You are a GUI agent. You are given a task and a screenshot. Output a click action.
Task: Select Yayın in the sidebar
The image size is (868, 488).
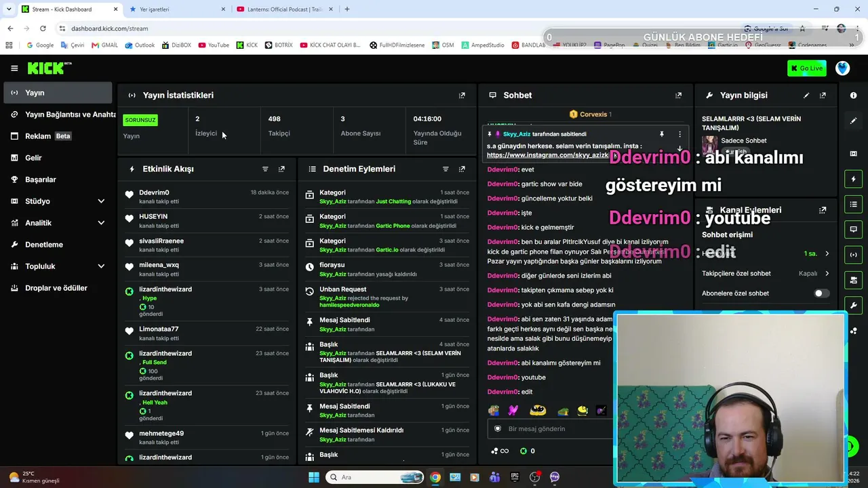58,93
